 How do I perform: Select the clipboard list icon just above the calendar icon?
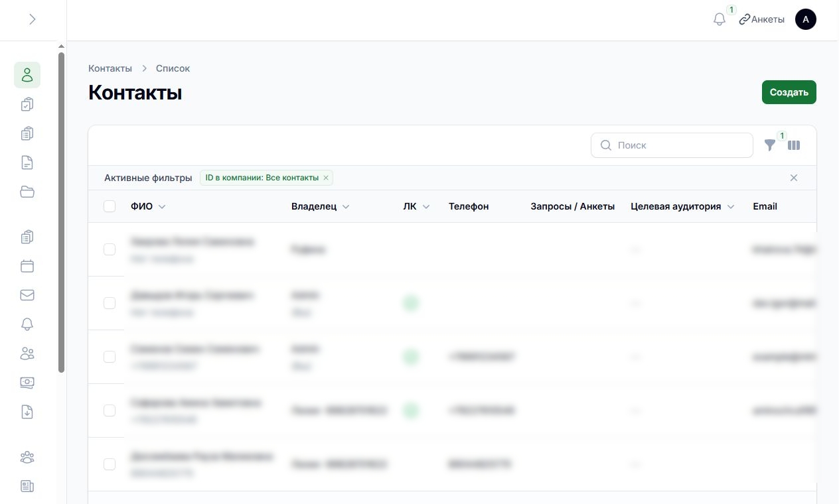tap(27, 237)
